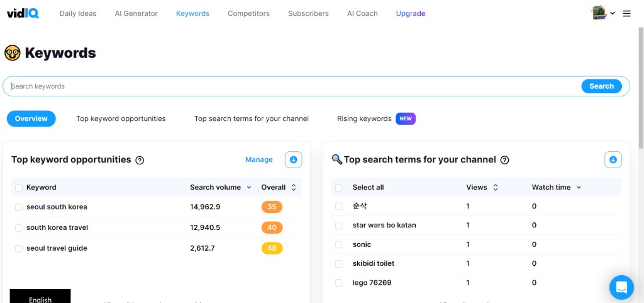The width and height of the screenshot is (644, 303).
Task: Toggle the Select all checkbox
Action: [x=339, y=188]
